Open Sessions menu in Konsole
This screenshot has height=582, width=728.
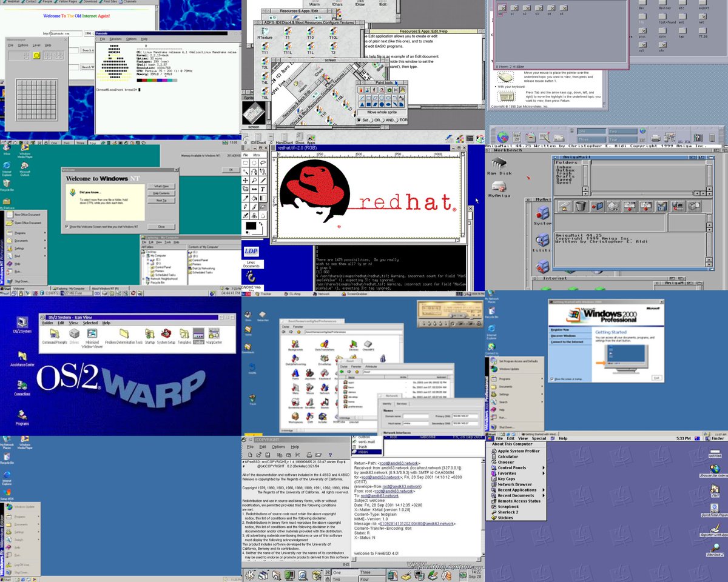click(115, 39)
